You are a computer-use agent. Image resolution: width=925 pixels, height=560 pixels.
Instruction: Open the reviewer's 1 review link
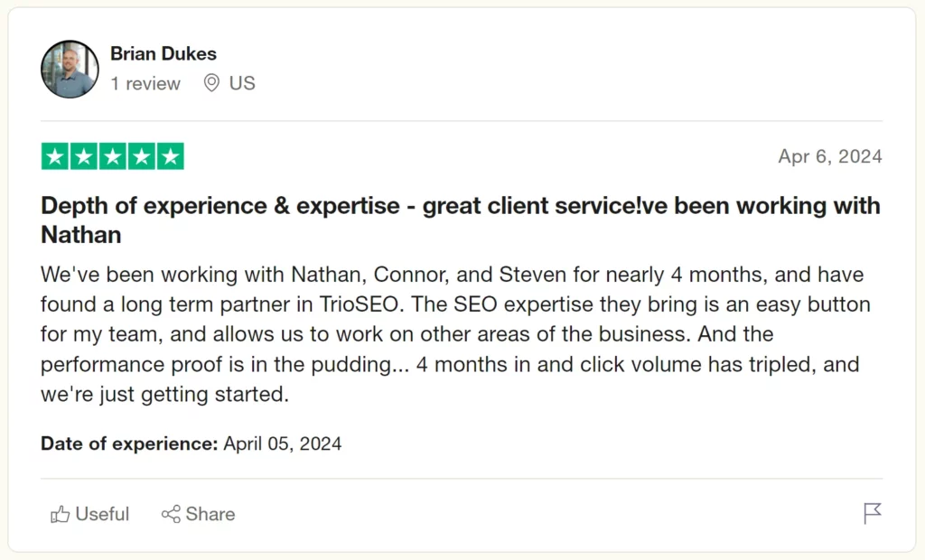tap(145, 83)
